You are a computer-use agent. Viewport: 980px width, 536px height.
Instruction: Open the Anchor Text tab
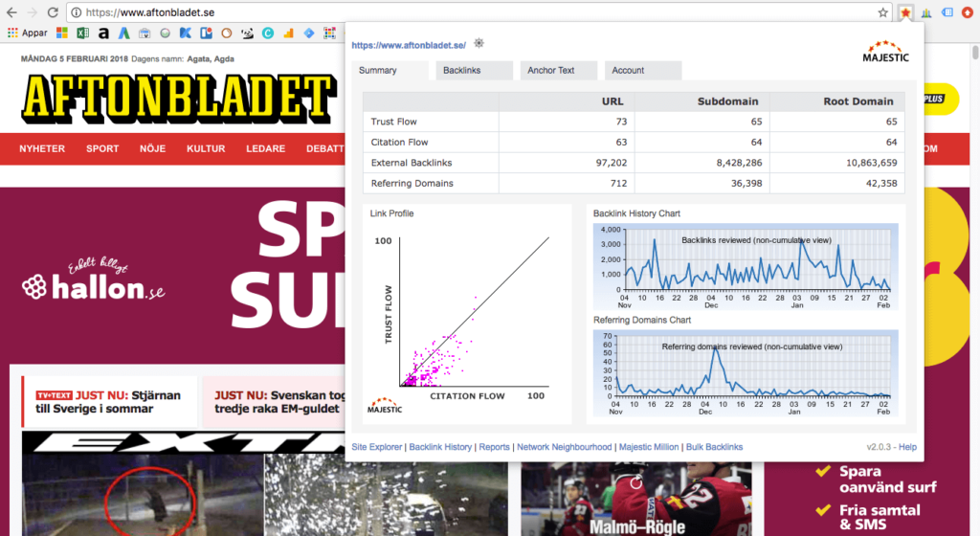[551, 71]
